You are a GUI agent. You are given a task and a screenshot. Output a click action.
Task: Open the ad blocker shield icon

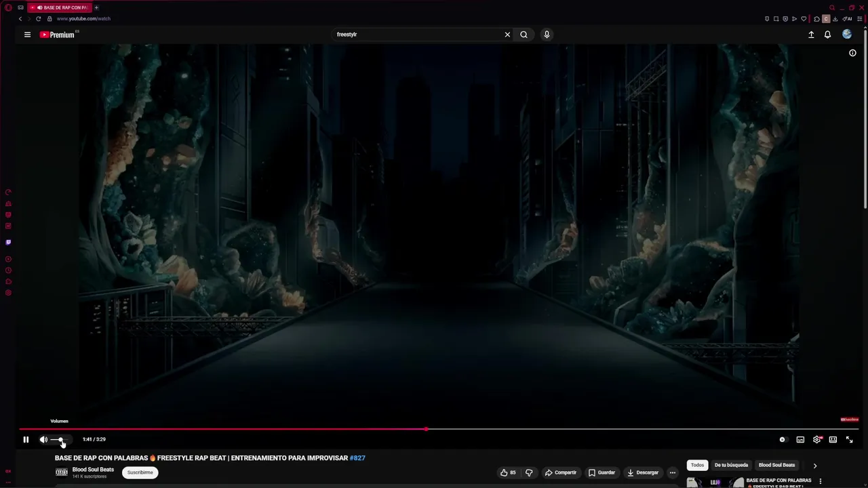tap(785, 19)
